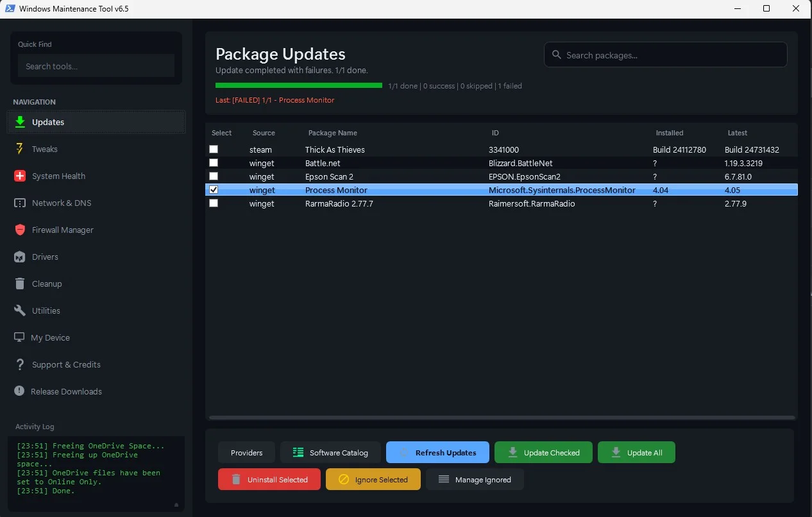The width and height of the screenshot is (812, 517).
Task: Check the Battle.net package checkbox
Action: click(x=214, y=163)
